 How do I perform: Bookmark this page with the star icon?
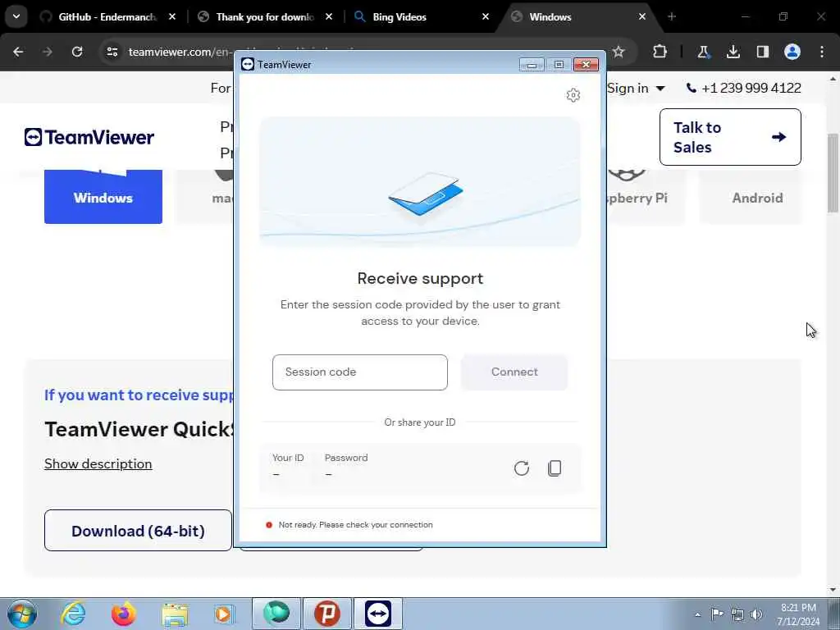619,52
